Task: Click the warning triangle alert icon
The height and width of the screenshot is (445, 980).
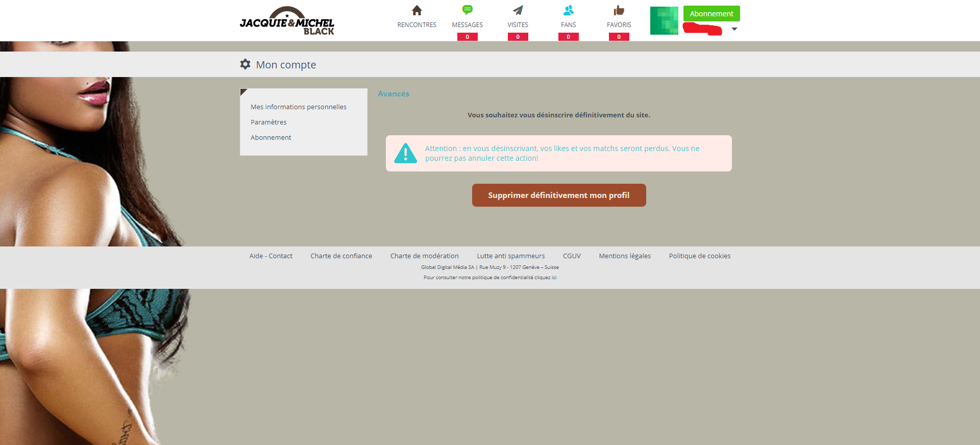Action: point(406,153)
